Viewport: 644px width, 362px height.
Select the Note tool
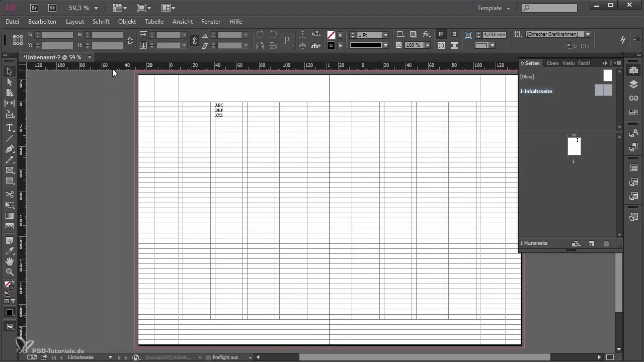pos(10,241)
